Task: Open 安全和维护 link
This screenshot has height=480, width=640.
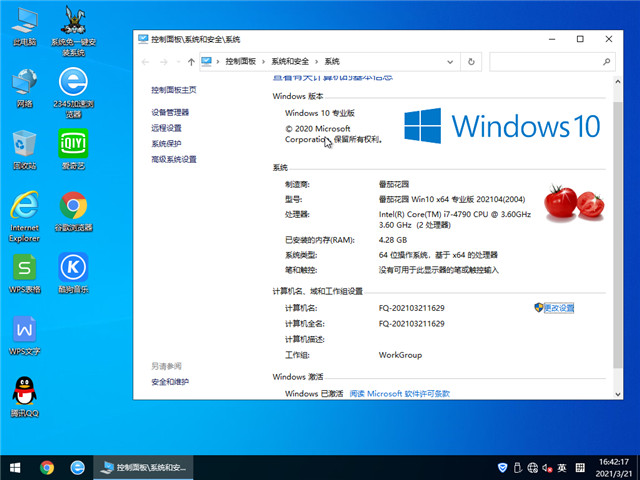Action: click(170, 382)
